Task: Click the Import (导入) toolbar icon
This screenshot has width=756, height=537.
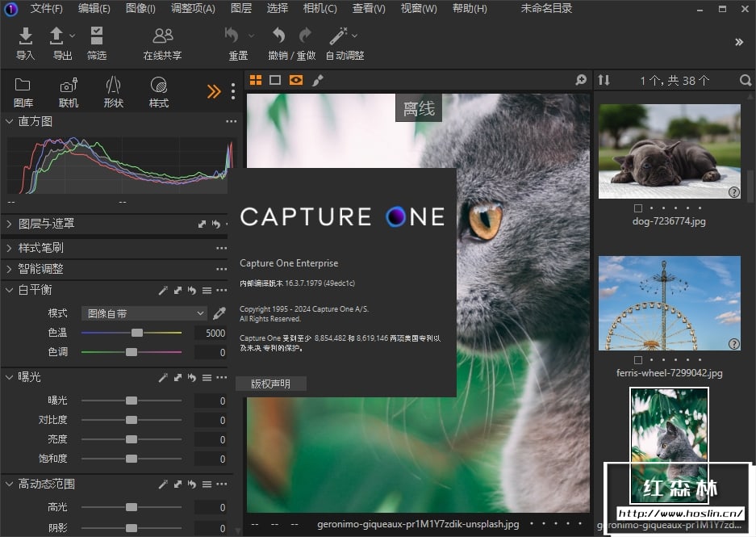Action: (x=26, y=36)
